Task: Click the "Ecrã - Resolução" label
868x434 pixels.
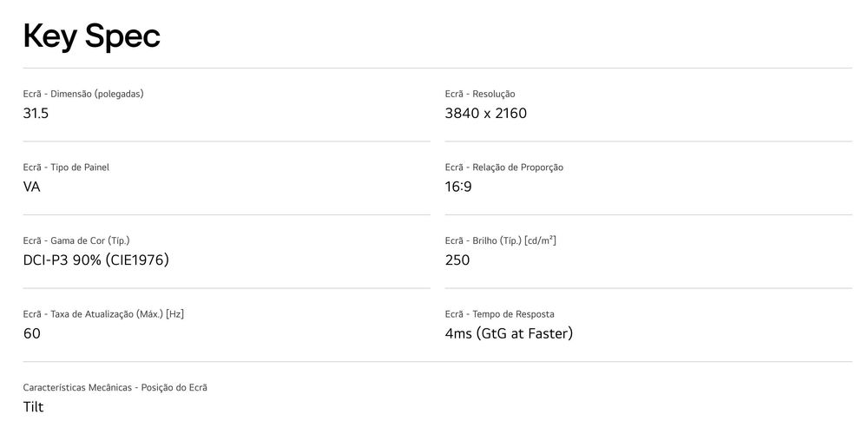Action: [480, 94]
